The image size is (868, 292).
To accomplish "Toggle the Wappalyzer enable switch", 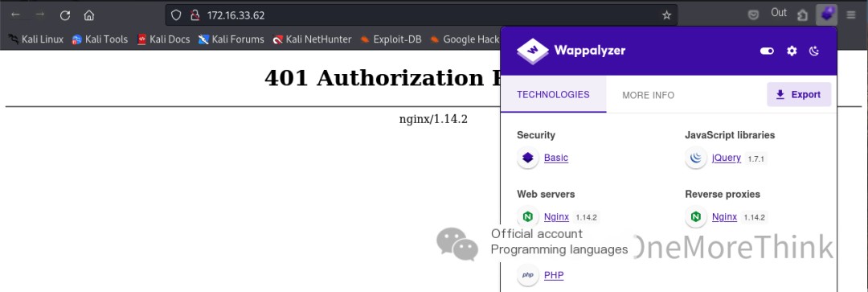I will tap(767, 51).
